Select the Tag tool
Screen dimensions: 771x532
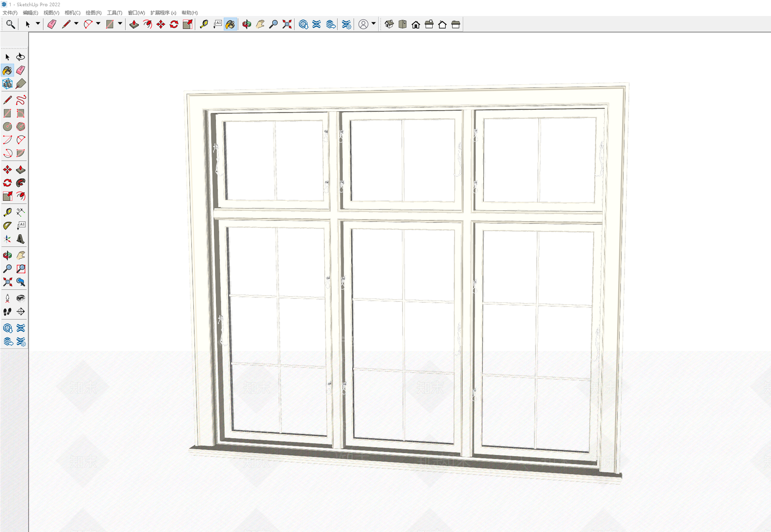click(21, 84)
